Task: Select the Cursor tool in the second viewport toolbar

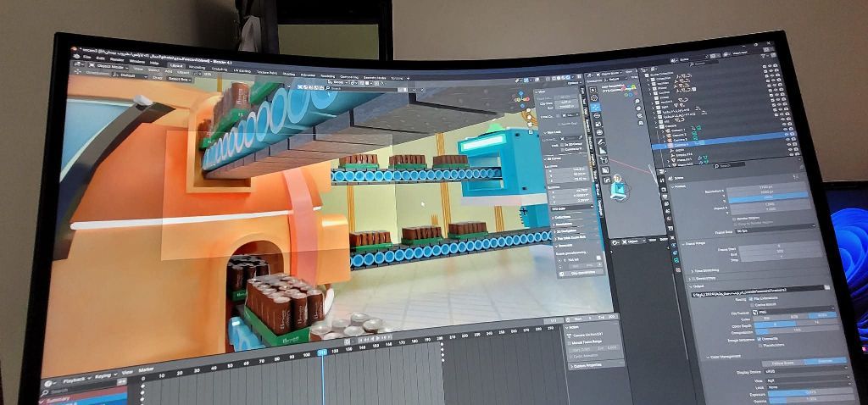Action: point(594,98)
